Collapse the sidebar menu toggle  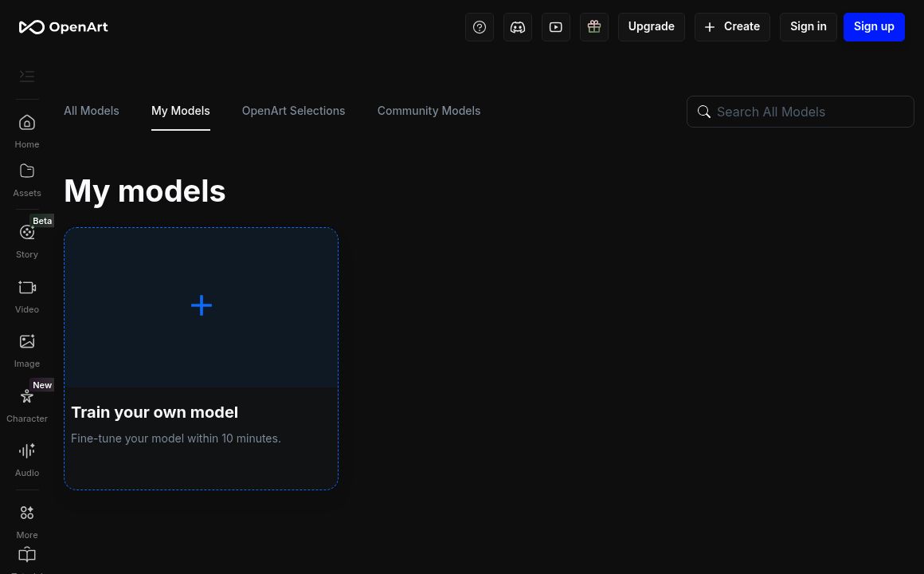point(27,76)
